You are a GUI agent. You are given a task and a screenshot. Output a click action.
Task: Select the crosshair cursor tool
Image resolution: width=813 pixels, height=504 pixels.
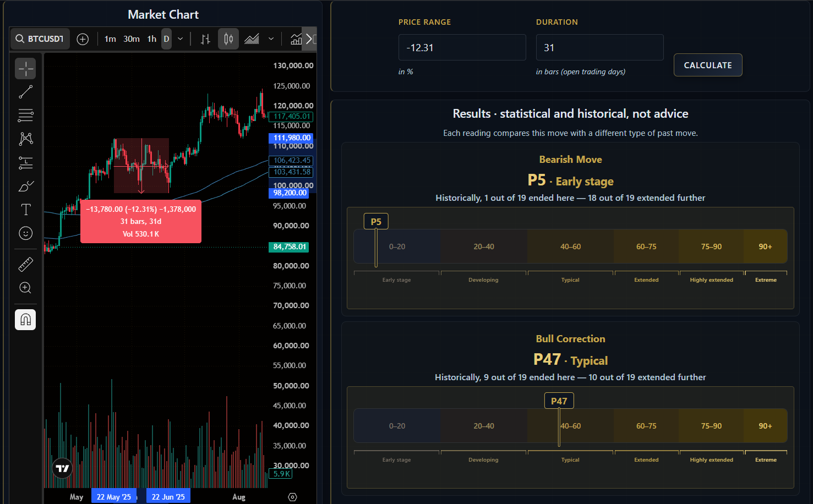[x=25, y=69]
